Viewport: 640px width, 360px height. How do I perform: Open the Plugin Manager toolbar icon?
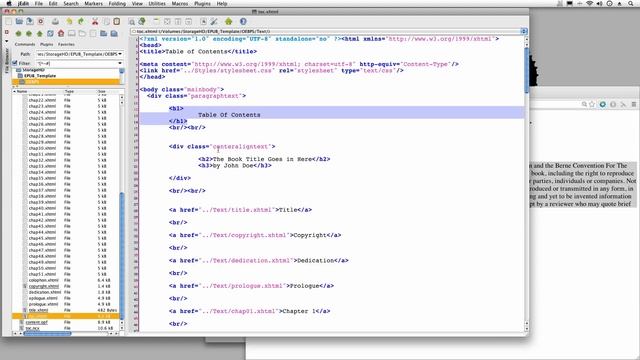[x=229, y=21]
